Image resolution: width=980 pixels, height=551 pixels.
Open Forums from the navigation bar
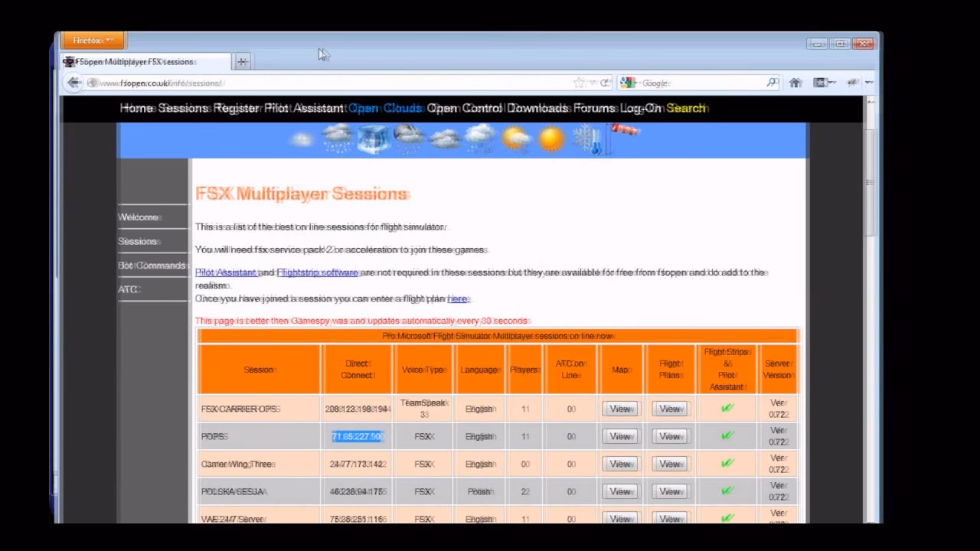tap(594, 108)
